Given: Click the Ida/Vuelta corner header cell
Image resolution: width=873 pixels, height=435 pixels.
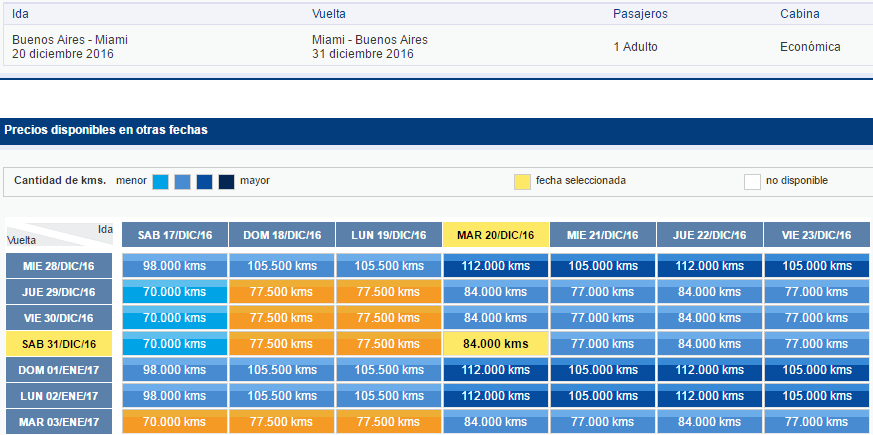Looking at the screenshot, I should pos(60,235).
